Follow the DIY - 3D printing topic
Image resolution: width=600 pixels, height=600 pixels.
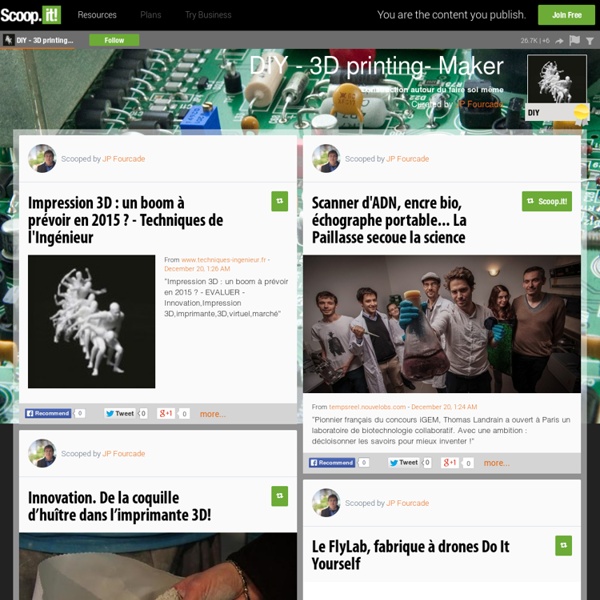pos(114,40)
